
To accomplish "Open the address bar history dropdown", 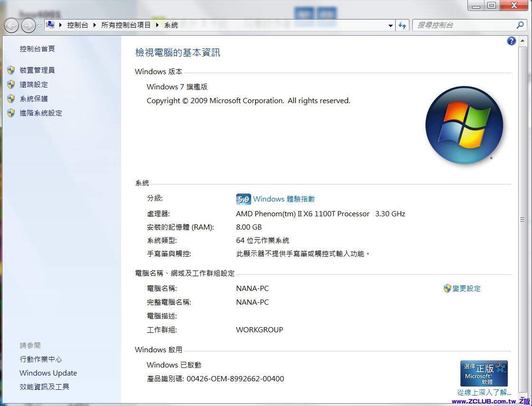I will click(x=390, y=26).
